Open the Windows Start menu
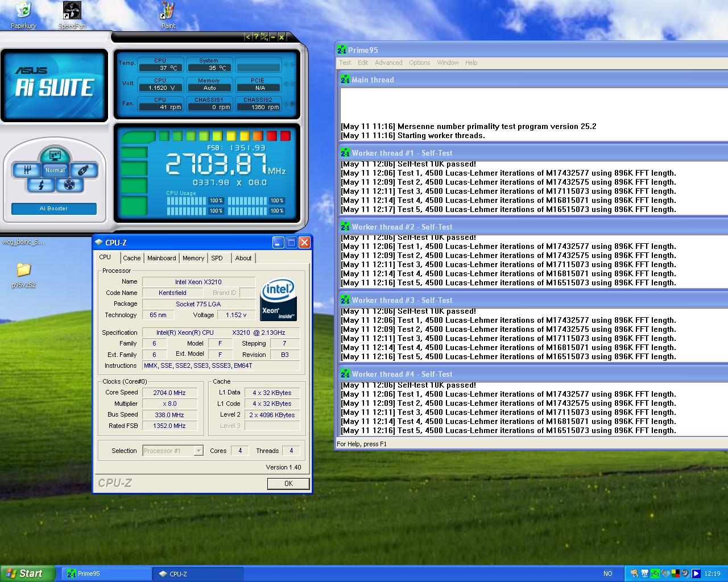The height and width of the screenshot is (582, 728). pyautogui.click(x=28, y=573)
